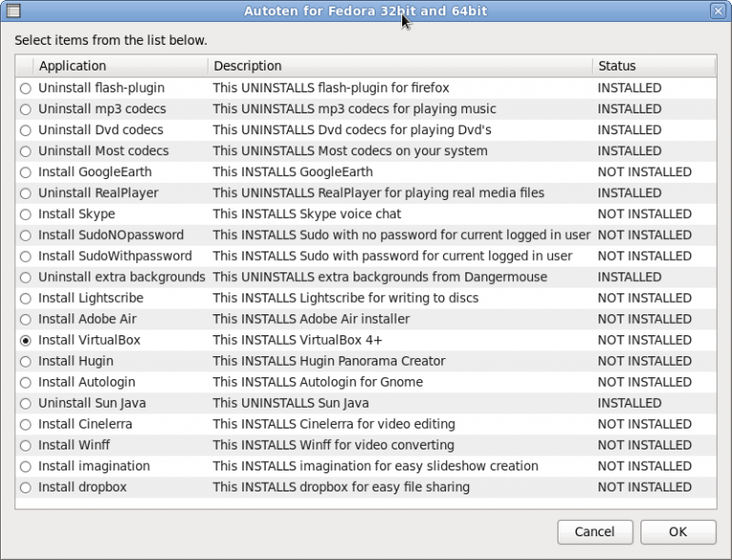
Task: Click the NOT INSTALLED status in the Skype row
Action: (x=644, y=214)
